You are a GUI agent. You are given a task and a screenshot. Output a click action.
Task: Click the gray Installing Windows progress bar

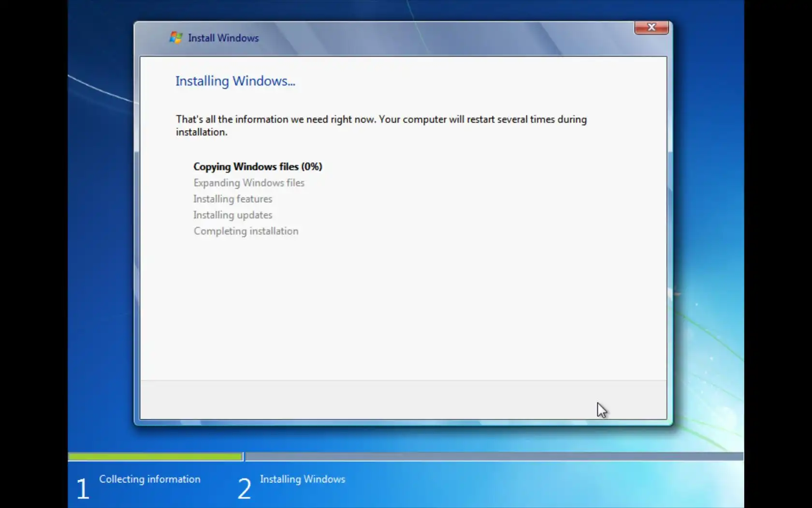(x=494, y=456)
